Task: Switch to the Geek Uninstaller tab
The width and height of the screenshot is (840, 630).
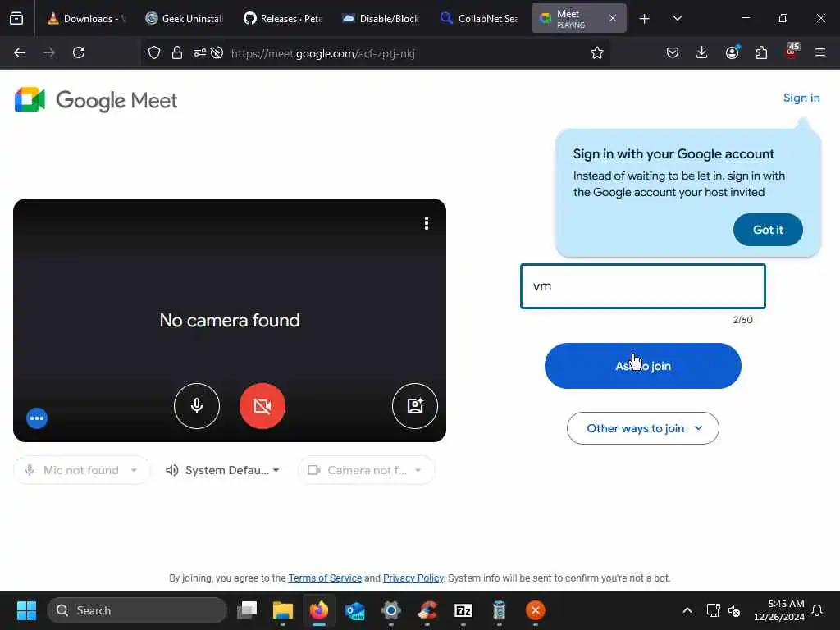Action: pos(185,18)
